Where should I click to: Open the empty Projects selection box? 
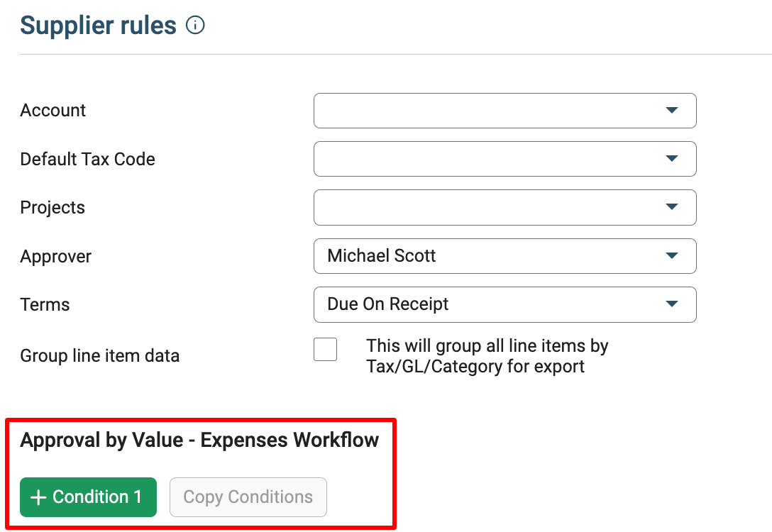pyautogui.click(x=504, y=208)
